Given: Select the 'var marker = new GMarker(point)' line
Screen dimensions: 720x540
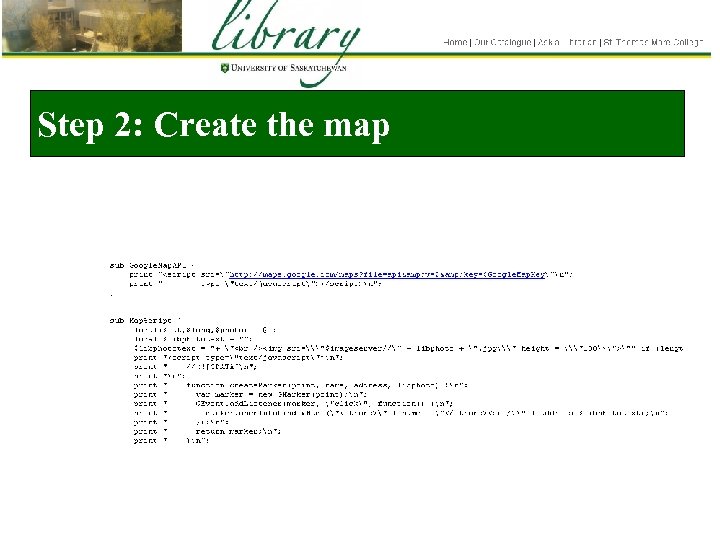Looking at the screenshot, I should click(250, 394).
